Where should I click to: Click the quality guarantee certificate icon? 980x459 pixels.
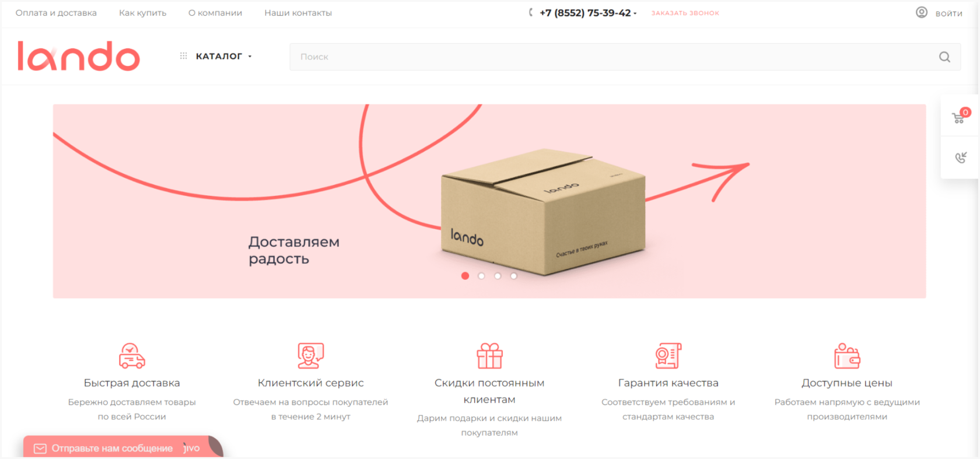668,356
